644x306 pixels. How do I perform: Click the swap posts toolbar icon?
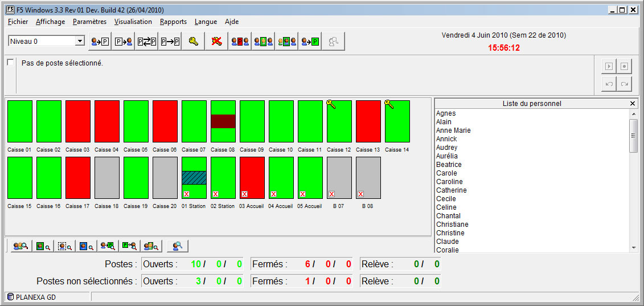pos(147,42)
